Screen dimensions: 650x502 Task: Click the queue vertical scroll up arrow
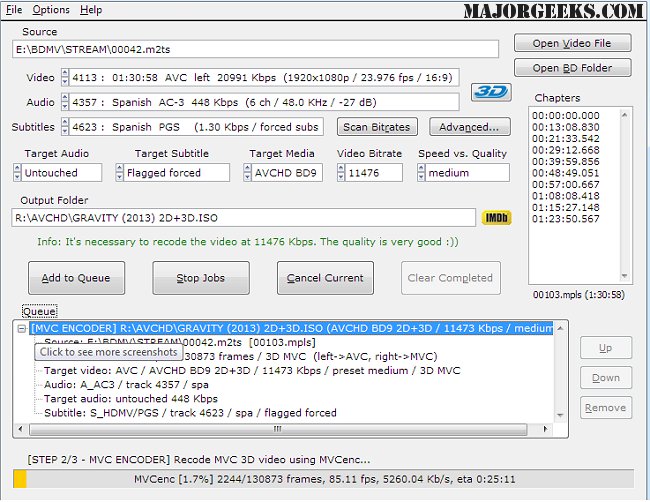click(560, 328)
